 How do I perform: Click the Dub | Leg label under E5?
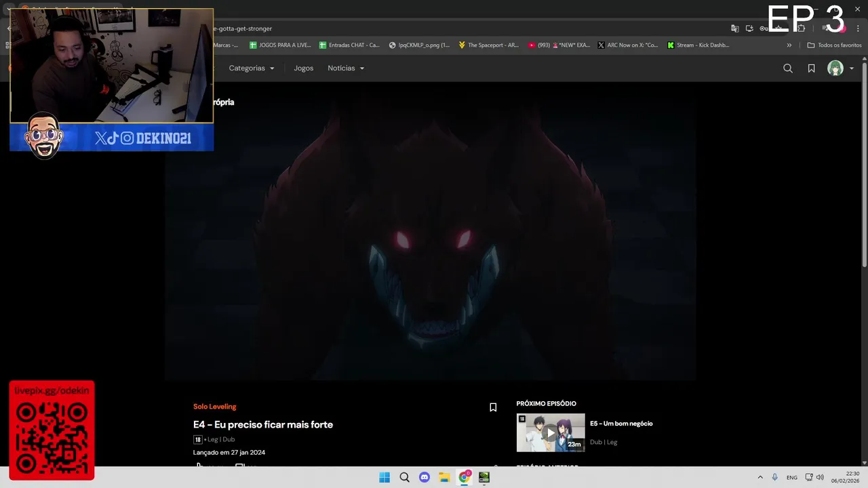(604, 442)
